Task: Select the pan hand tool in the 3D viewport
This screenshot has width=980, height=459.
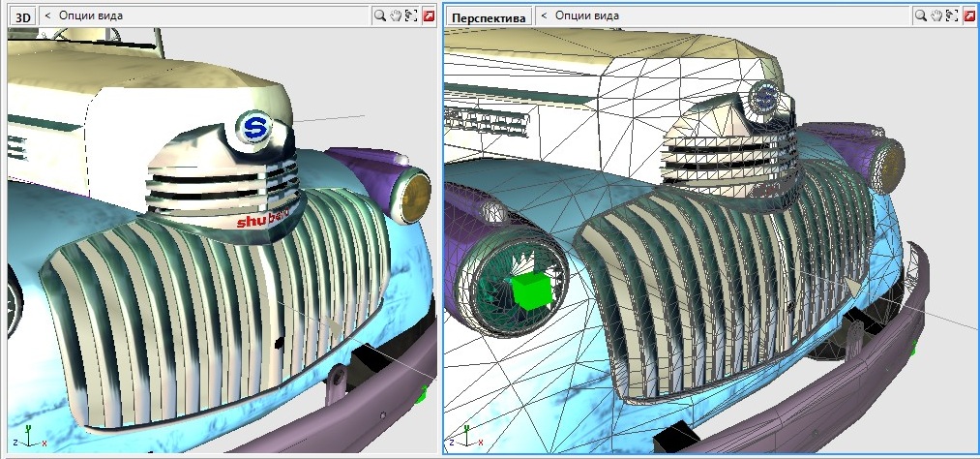Action: [x=396, y=15]
